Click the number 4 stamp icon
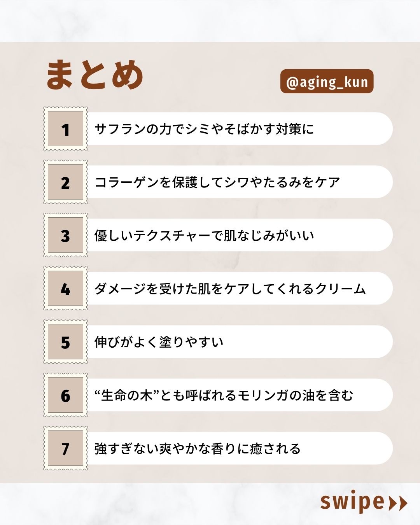Image resolution: width=420 pixels, height=525 pixels. (x=65, y=289)
